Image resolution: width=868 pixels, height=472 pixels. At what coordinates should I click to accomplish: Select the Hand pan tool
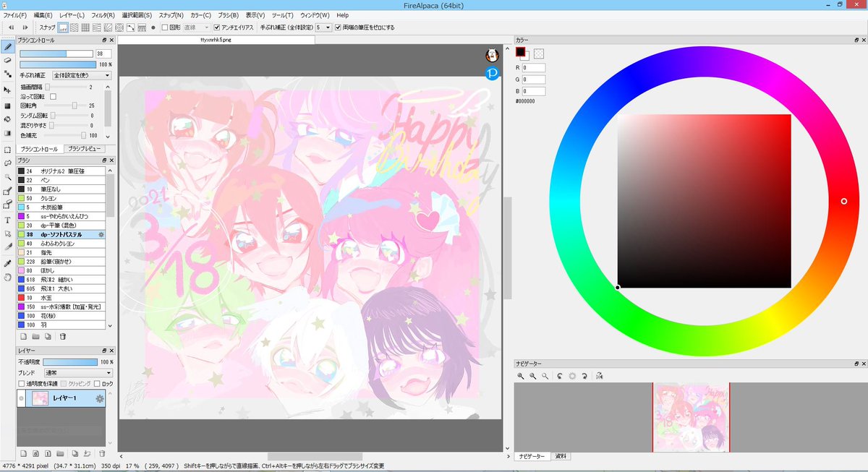(7, 277)
